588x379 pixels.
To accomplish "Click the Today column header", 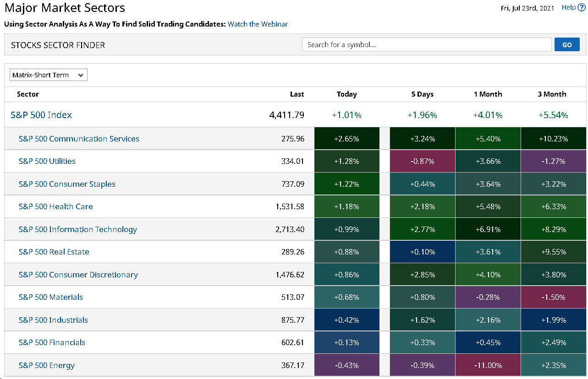I will pos(347,94).
